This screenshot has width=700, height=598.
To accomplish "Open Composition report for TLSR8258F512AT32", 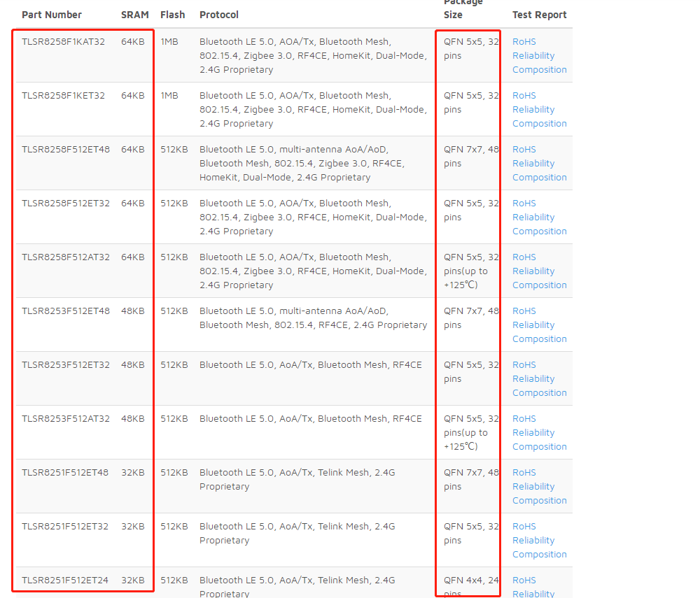I will [x=539, y=285].
